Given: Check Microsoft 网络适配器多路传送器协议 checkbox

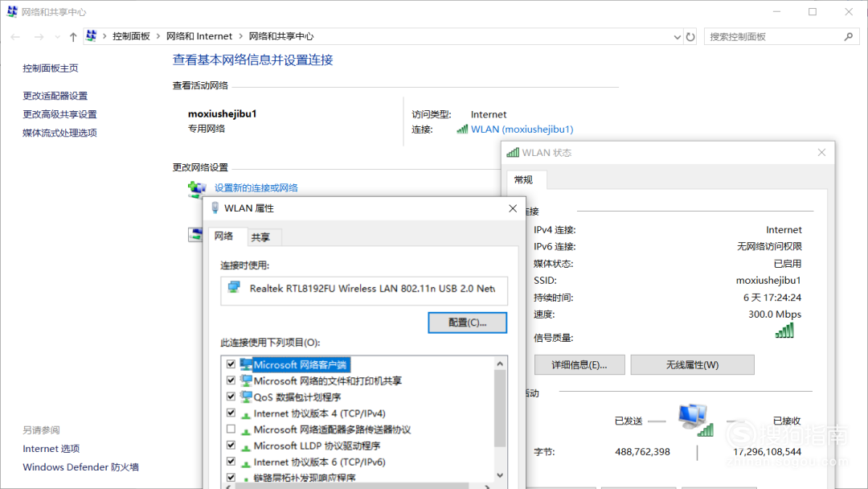Looking at the screenshot, I should click(231, 429).
